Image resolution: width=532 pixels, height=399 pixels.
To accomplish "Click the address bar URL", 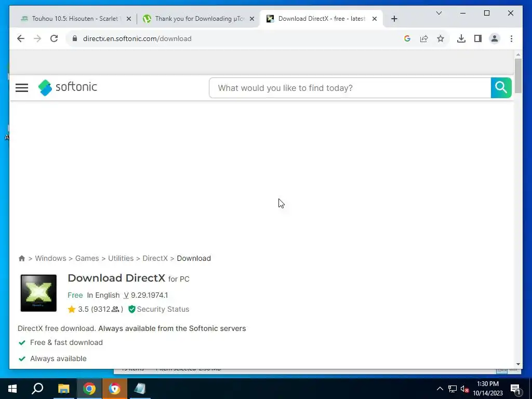I will [x=137, y=38].
